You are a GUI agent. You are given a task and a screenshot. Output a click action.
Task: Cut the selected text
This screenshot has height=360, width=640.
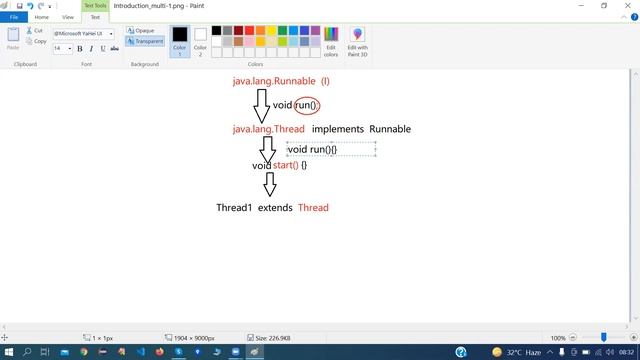pos(35,31)
